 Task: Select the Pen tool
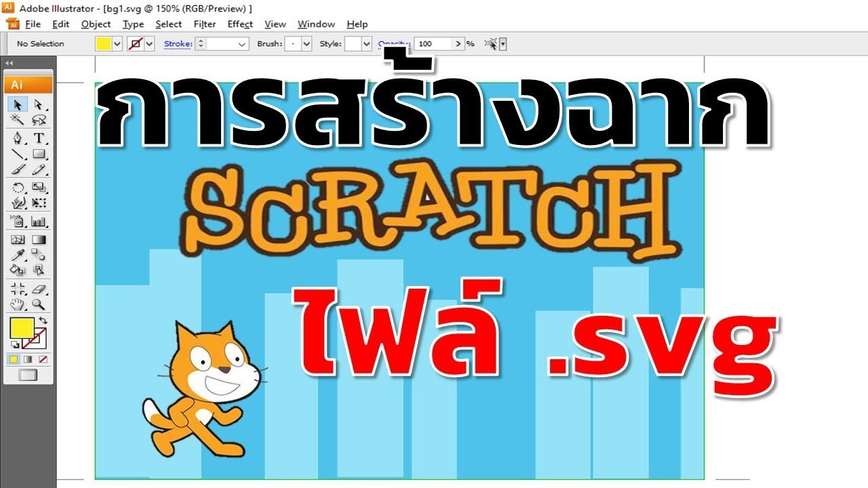[18, 138]
